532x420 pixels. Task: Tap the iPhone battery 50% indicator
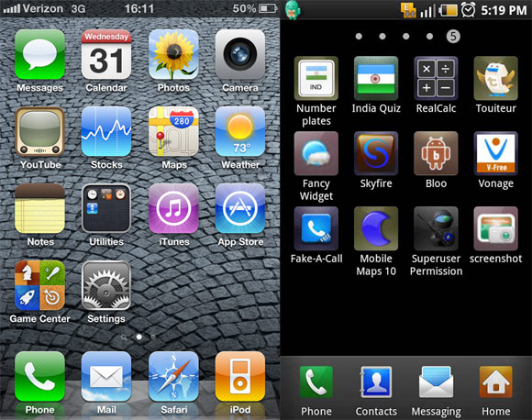coord(255,8)
